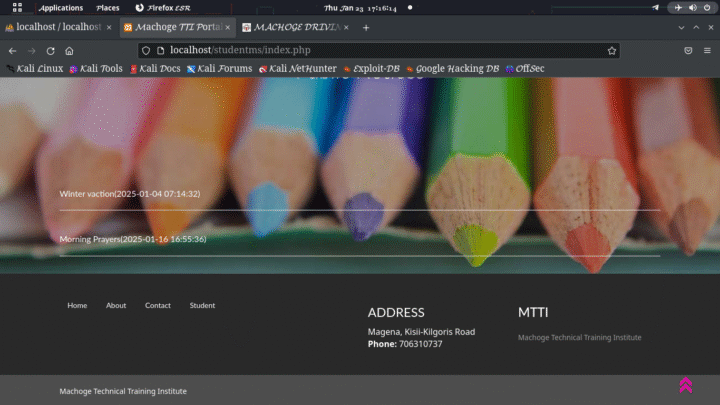Viewport: 720px width, 405px height.
Task: Open a new browser tab
Action: pyautogui.click(x=366, y=27)
